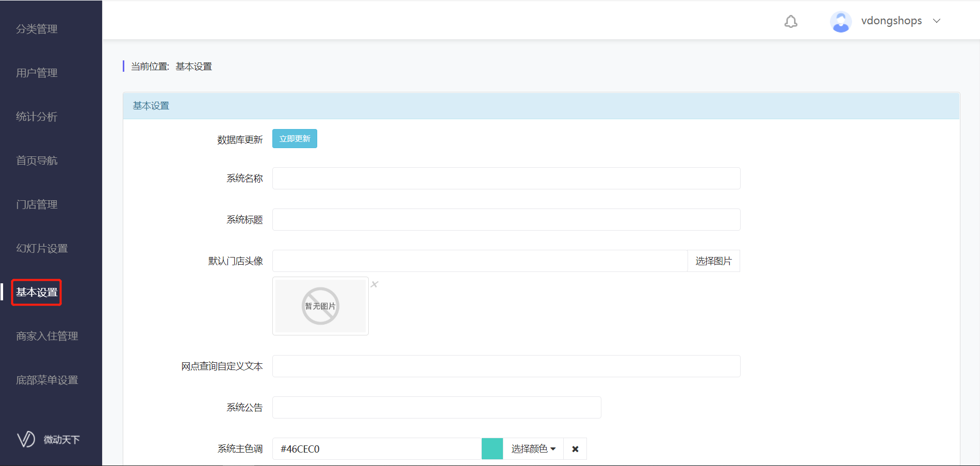Open 分类管理 in the sidebar
The width and height of the screenshot is (980, 466).
37,29
